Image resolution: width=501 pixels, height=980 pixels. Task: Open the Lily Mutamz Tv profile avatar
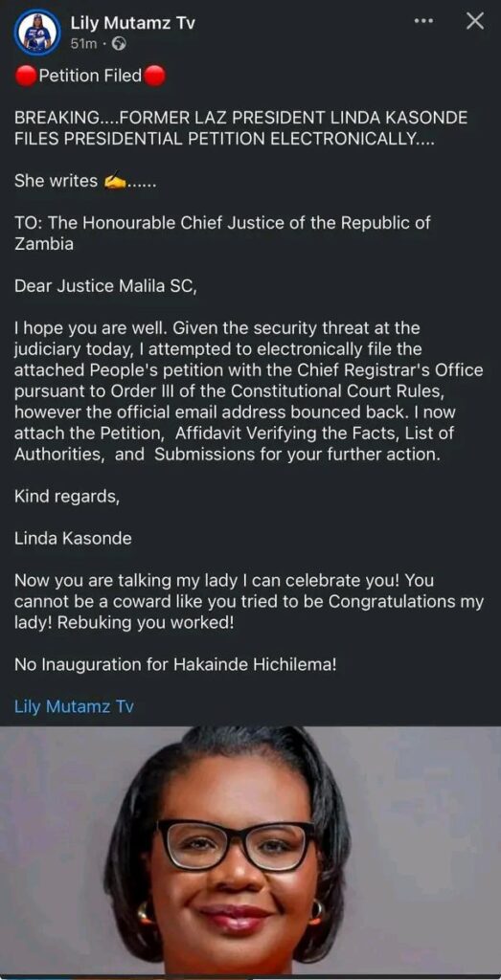(x=37, y=33)
